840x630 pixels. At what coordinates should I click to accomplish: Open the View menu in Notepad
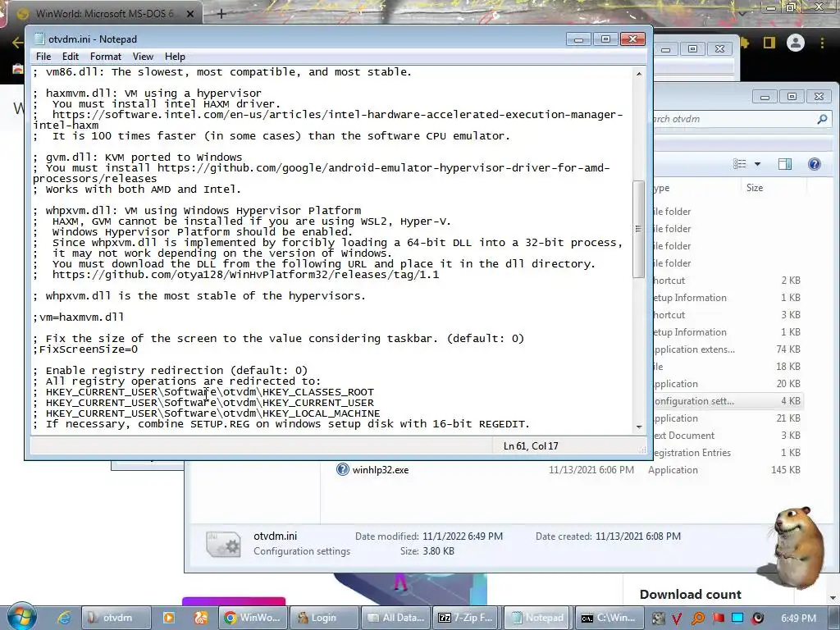tap(143, 57)
